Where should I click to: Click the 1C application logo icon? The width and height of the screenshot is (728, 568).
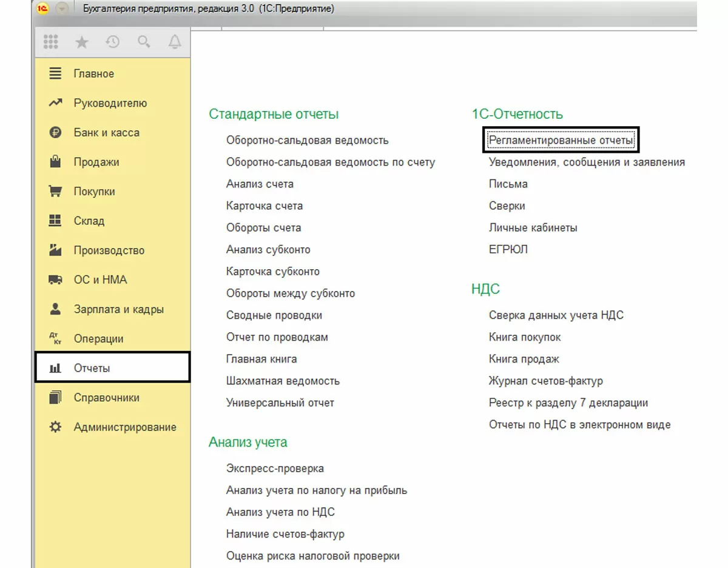[x=43, y=8]
